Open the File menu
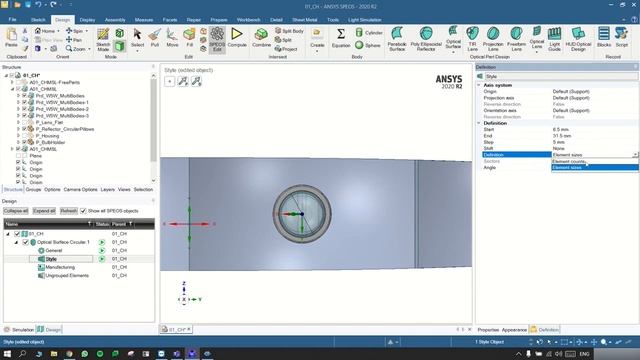This screenshot has width=640, height=360. 12,20
